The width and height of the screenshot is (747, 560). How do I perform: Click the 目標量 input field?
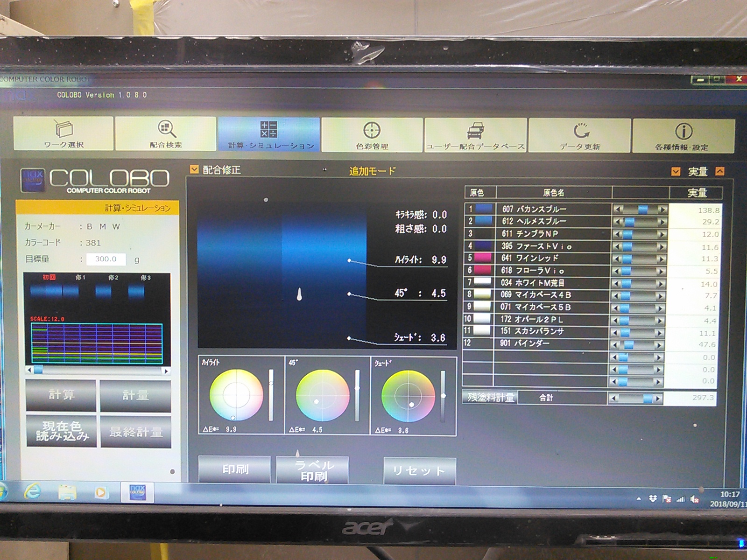click(106, 259)
